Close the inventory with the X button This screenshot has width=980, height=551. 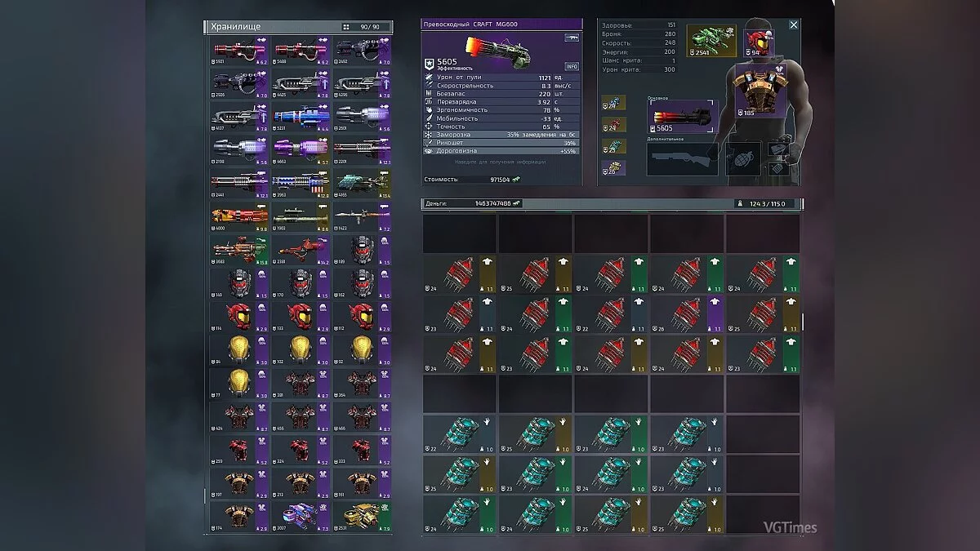point(793,25)
